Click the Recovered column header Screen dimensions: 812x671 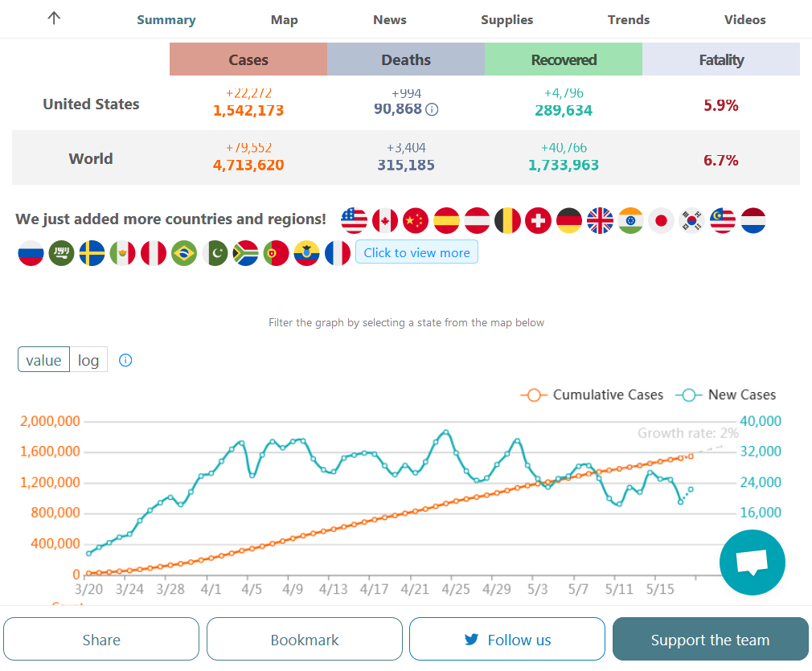564,59
